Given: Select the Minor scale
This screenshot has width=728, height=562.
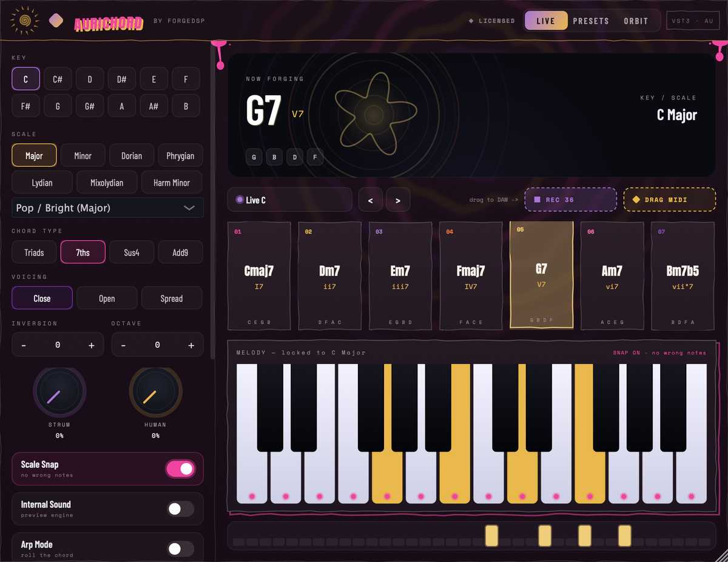Looking at the screenshot, I should coord(83,155).
